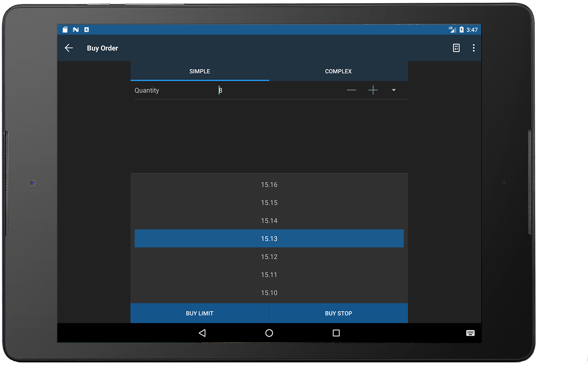The height and width of the screenshot is (366, 588).
Task: Choose price 15.14 from picker
Action: (x=269, y=221)
